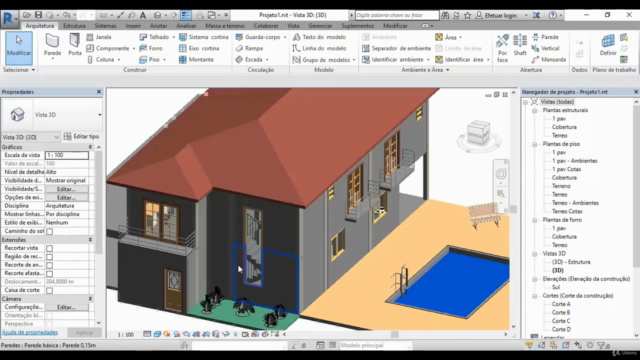Click Editar button for Opções de exi...

tap(66, 198)
